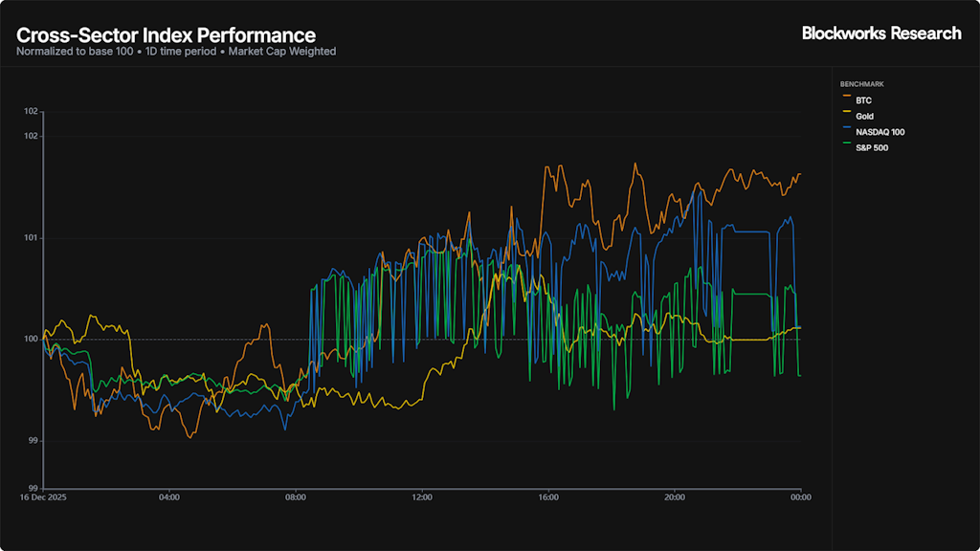Click the 04:00 time axis label
This screenshot has height=551, width=980.
tap(169, 497)
